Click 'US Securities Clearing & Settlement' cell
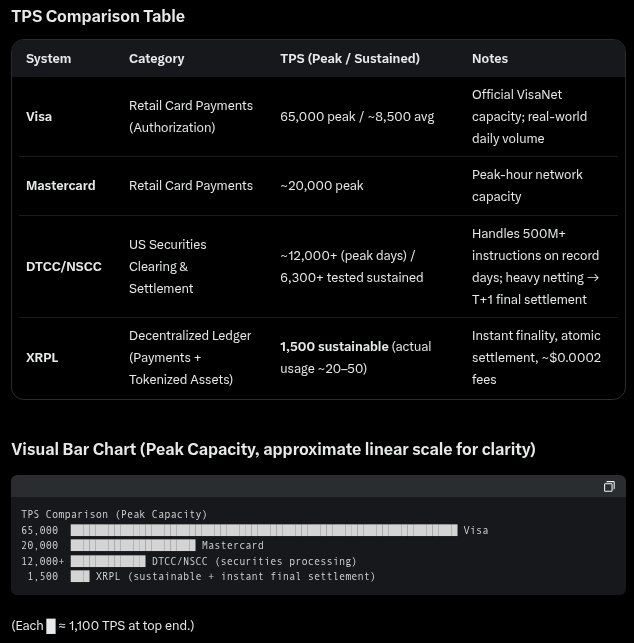This screenshot has height=643, width=634. [168, 267]
